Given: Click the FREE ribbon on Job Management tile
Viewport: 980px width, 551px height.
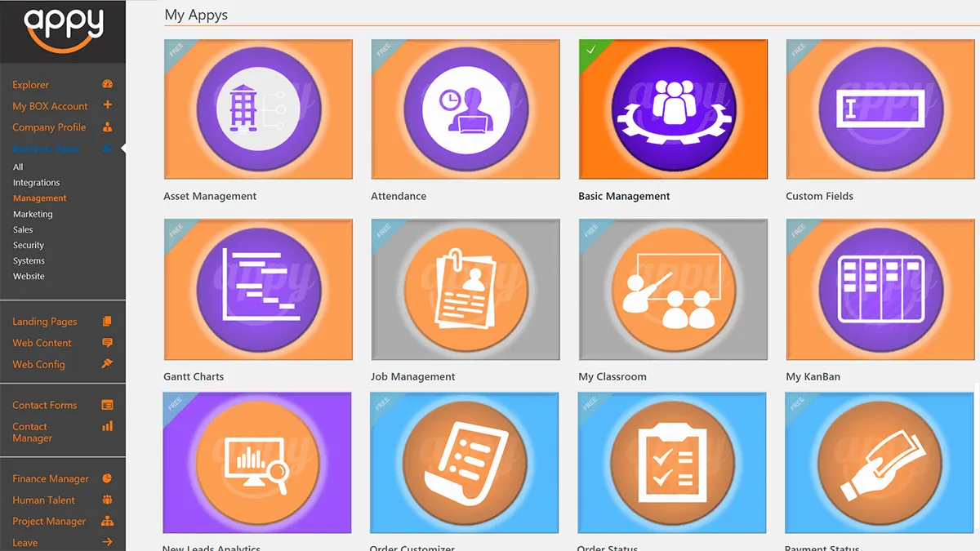Looking at the screenshot, I should (x=383, y=231).
